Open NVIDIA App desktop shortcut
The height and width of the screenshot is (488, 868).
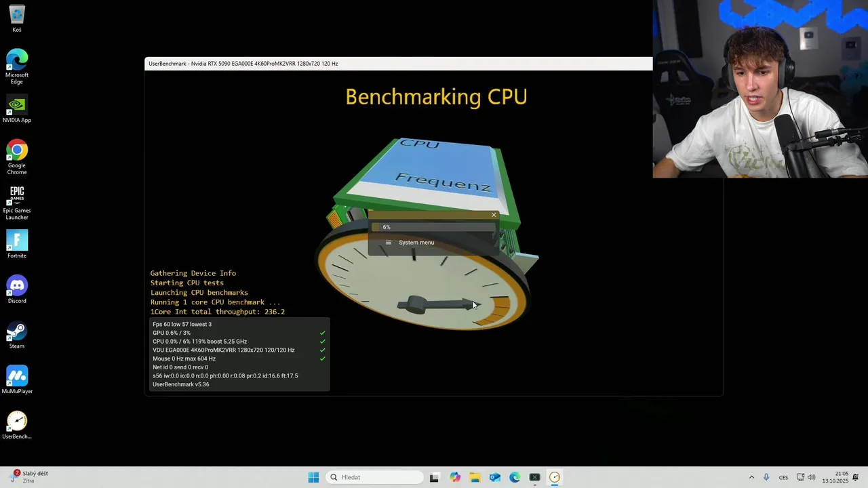point(17,108)
